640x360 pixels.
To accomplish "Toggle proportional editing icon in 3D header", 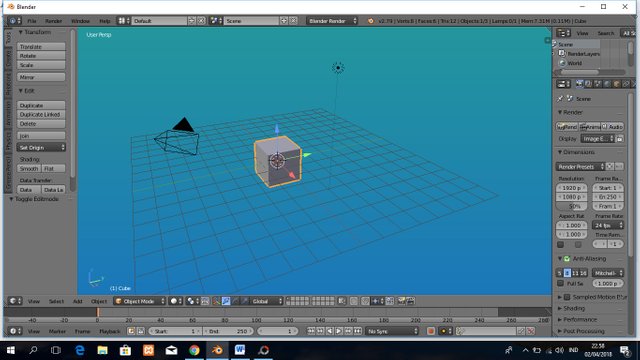I will 354,301.
